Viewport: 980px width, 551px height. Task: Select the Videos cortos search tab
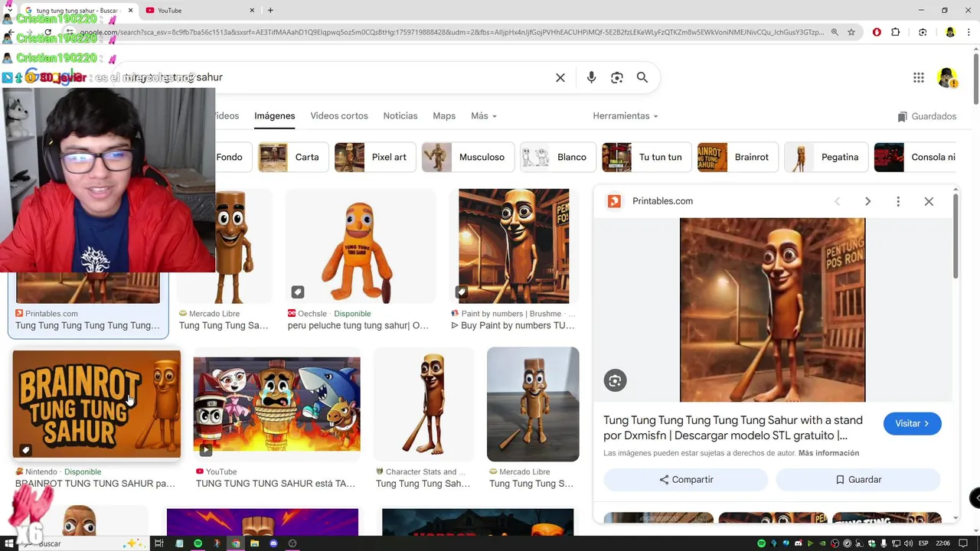339,116
